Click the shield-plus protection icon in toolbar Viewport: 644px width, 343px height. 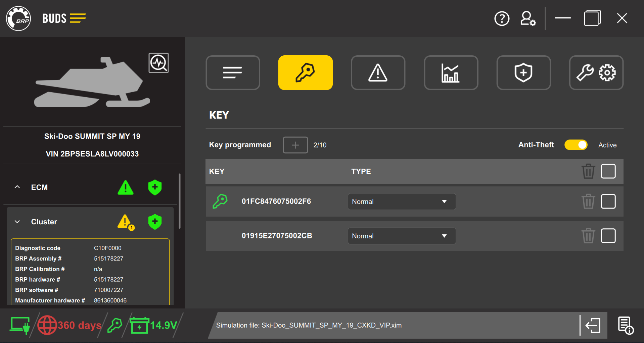(x=523, y=73)
